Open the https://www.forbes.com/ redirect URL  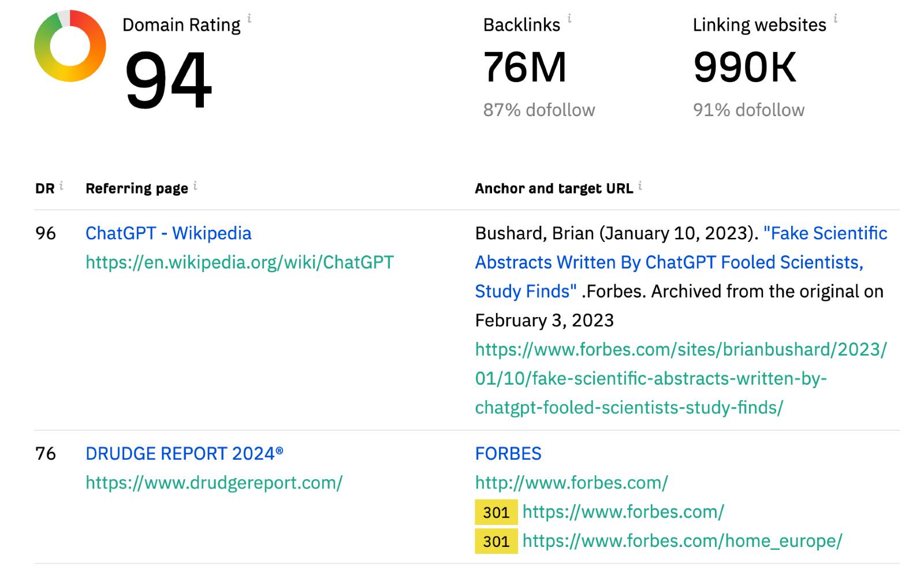623,512
